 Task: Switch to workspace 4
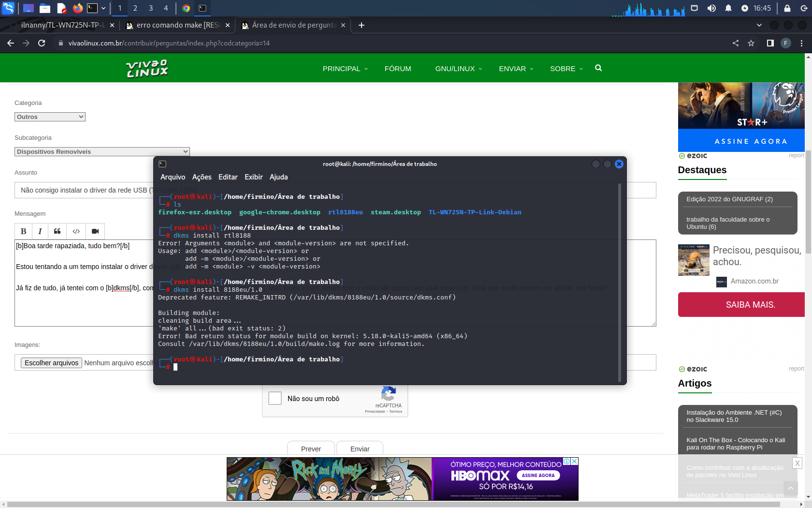tap(166, 8)
